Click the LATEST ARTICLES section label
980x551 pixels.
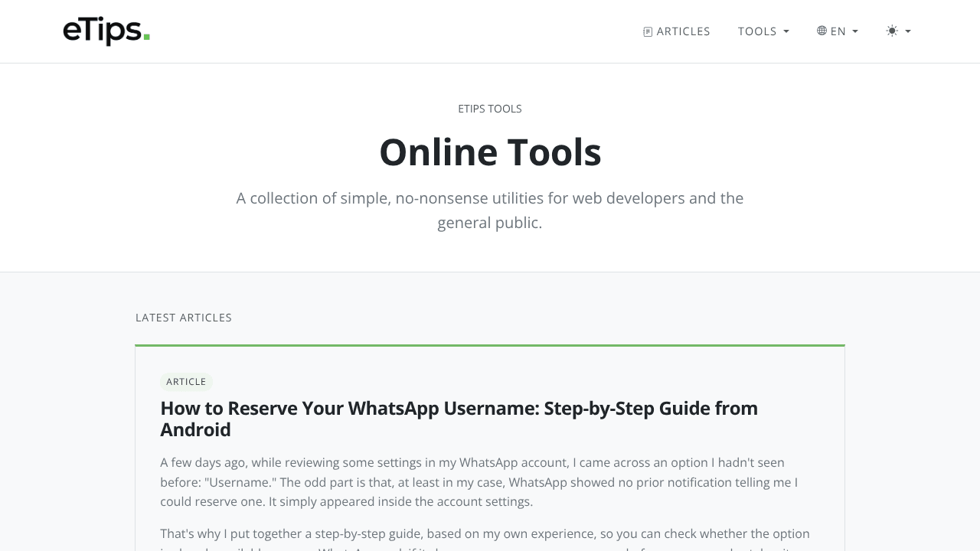click(x=184, y=318)
